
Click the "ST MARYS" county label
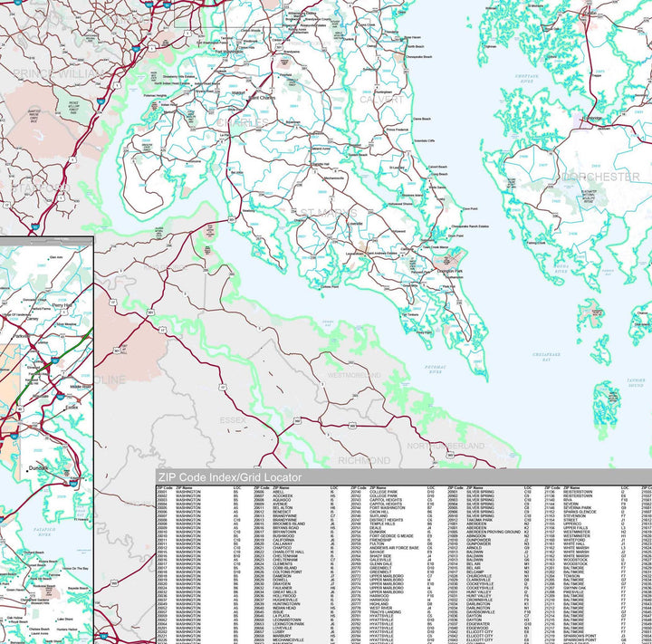click(x=328, y=213)
